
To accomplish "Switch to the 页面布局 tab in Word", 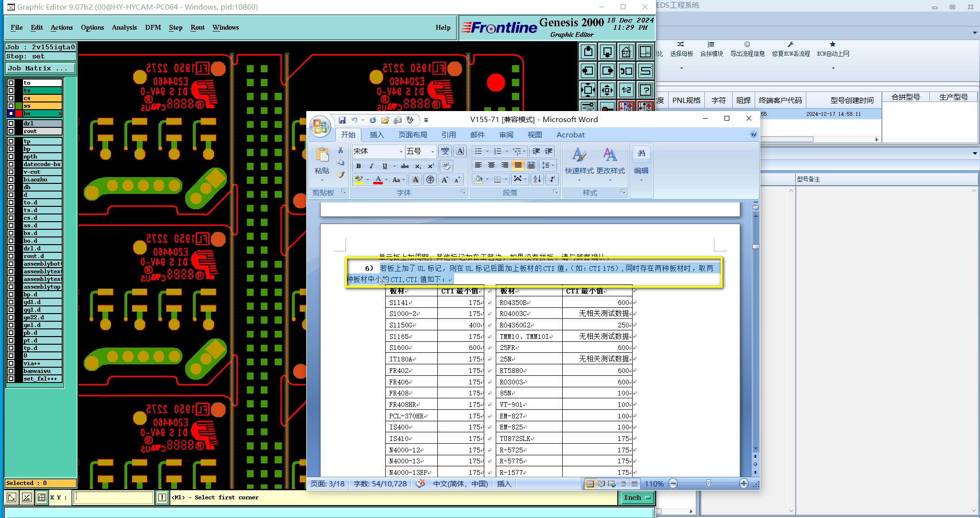I will 412,135.
